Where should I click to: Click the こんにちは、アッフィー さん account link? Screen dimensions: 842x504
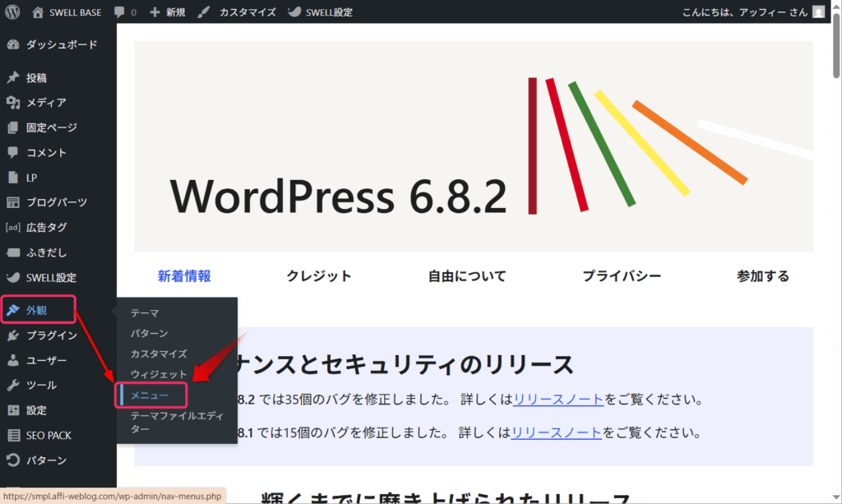click(x=745, y=12)
